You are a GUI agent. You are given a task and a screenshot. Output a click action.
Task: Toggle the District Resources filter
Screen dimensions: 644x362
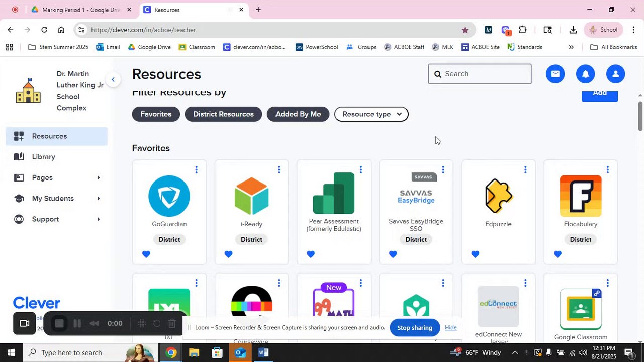click(x=223, y=114)
